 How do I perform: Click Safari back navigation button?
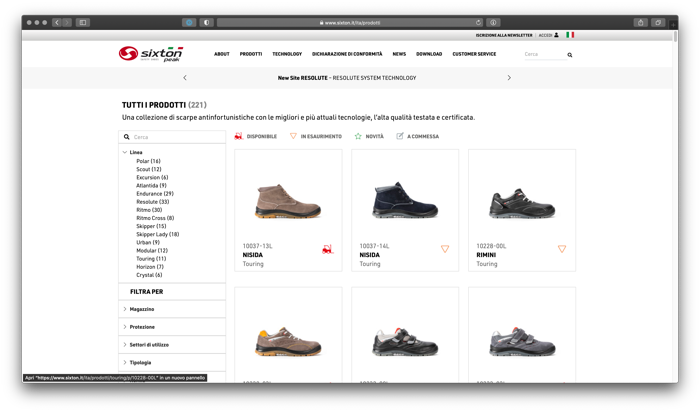pos(57,22)
